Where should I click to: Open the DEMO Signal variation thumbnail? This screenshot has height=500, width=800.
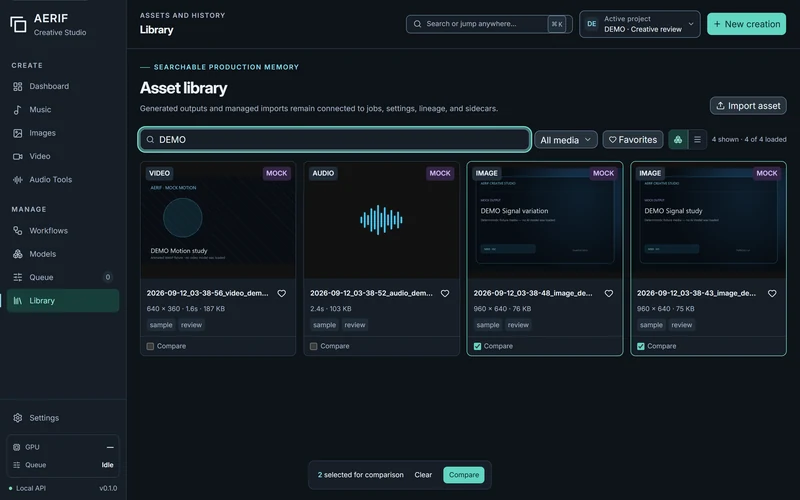click(x=545, y=220)
